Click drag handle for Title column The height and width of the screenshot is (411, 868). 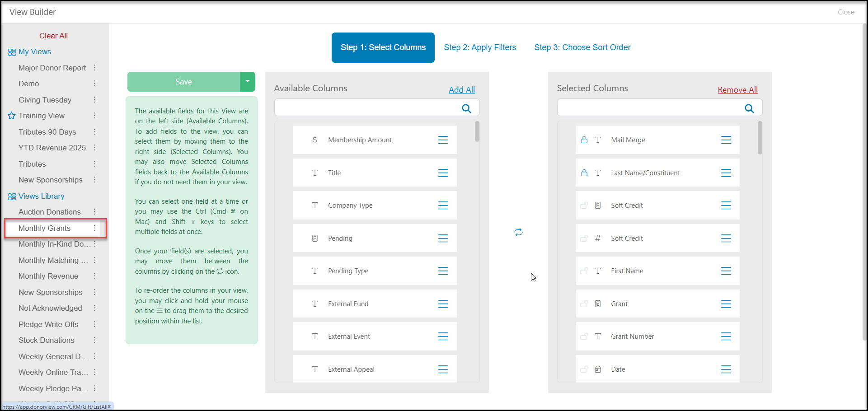coord(443,173)
